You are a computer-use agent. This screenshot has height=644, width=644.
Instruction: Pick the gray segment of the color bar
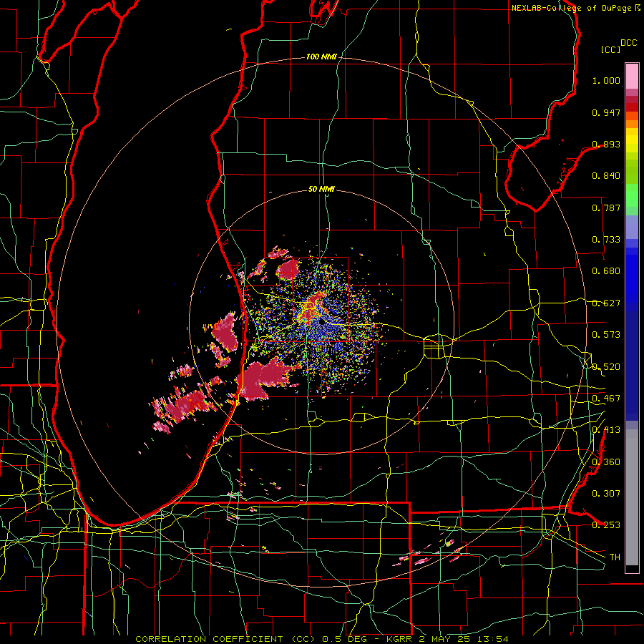click(632, 497)
